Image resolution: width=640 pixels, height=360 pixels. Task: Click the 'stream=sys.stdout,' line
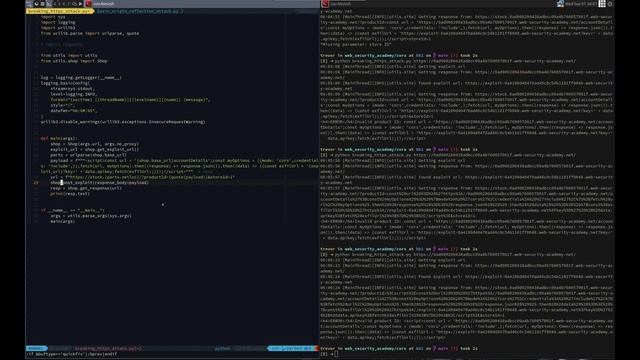pyautogui.click(x=72, y=89)
